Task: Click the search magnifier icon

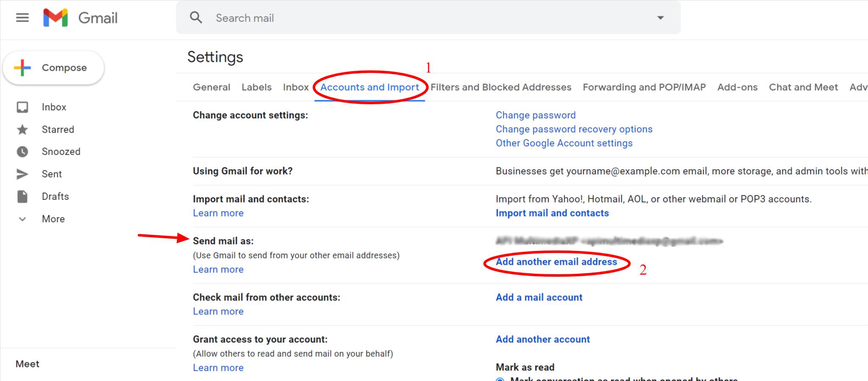Action: click(196, 18)
